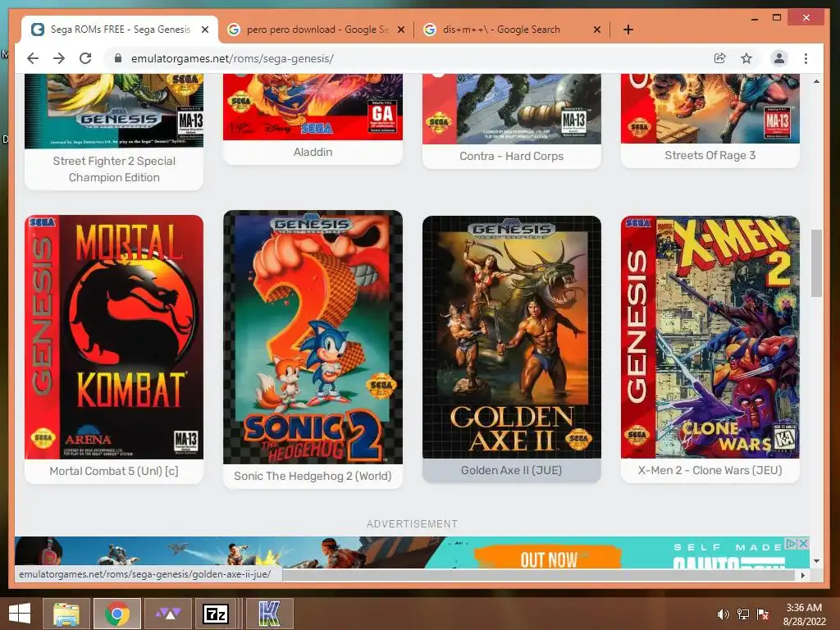Open a new browser tab

[628, 30]
